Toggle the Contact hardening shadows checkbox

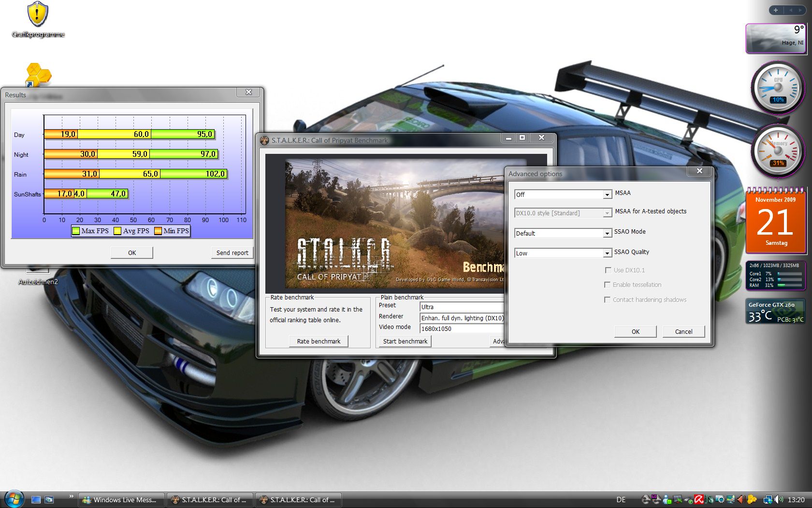pos(608,300)
